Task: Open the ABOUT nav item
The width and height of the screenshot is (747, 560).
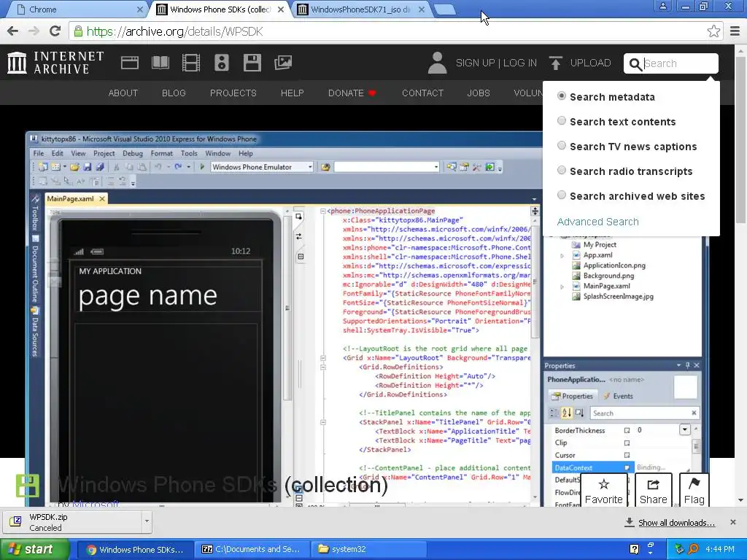Action: pos(123,93)
